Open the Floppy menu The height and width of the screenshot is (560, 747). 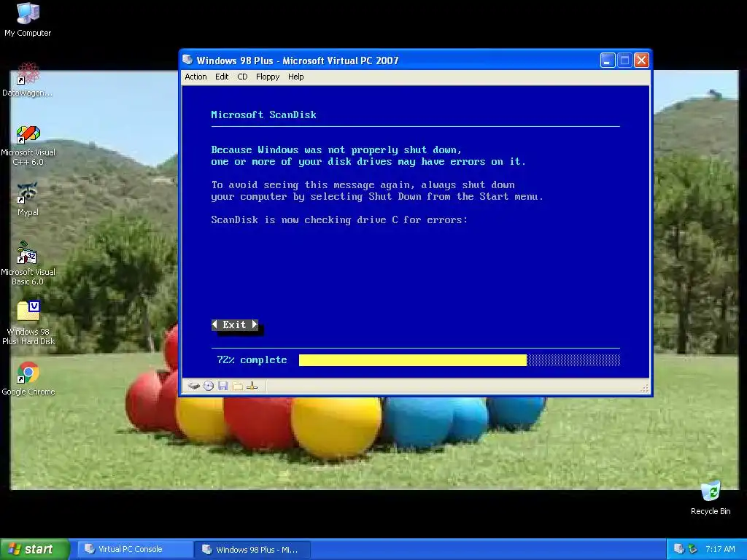click(x=268, y=77)
